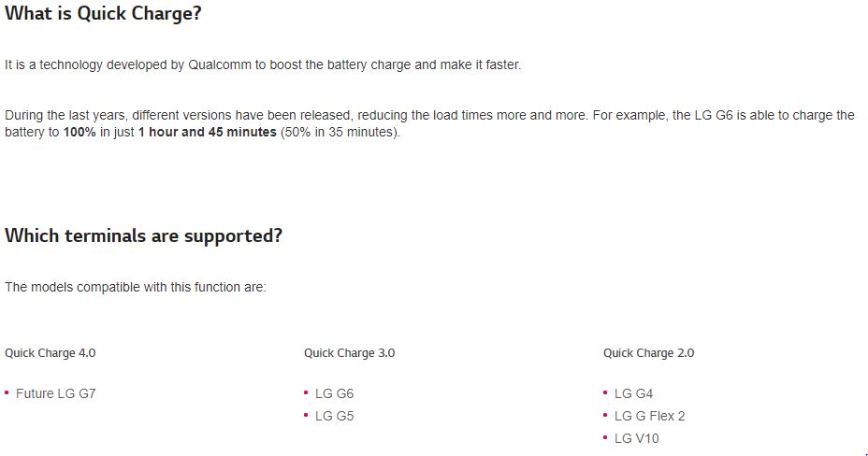This screenshot has height=456, width=868.
Task: Click the "What is Quick Charge?" heading
Action: [x=103, y=14]
